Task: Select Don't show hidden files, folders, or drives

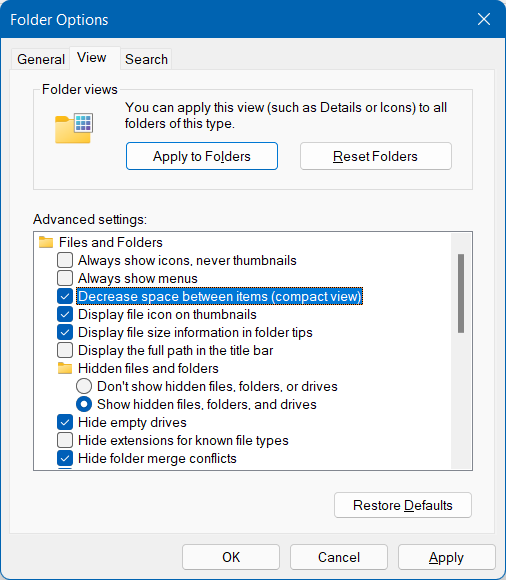Action: (84, 386)
